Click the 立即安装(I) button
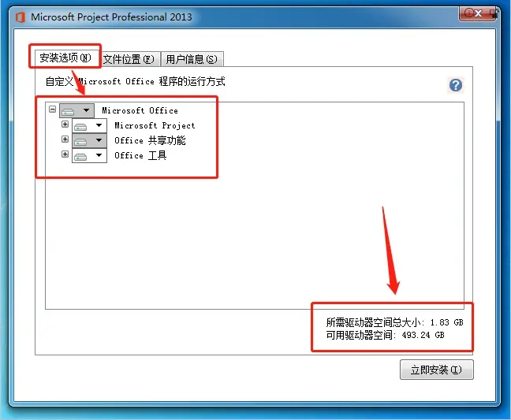511x420 pixels. (x=437, y=370)
